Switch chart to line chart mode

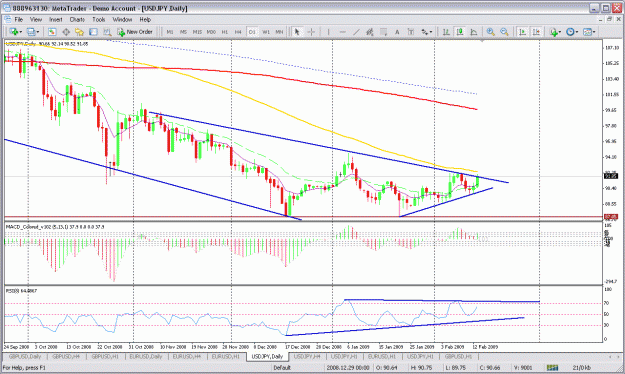[474, 32]
